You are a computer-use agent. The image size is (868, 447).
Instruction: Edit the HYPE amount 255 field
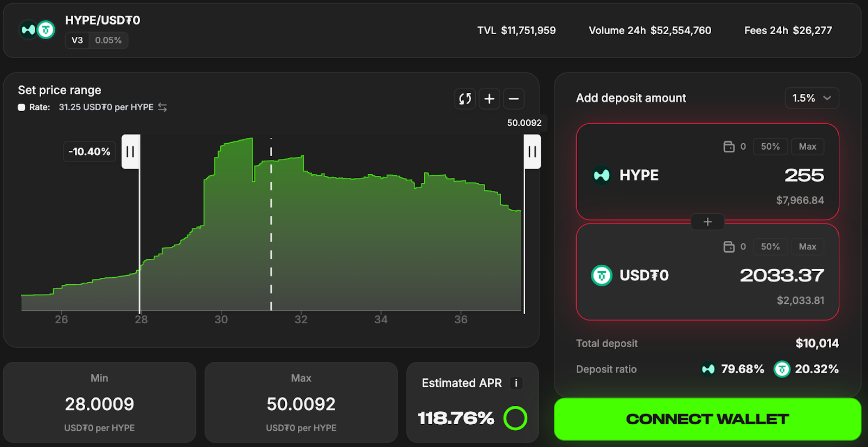(x=804, y=175)
